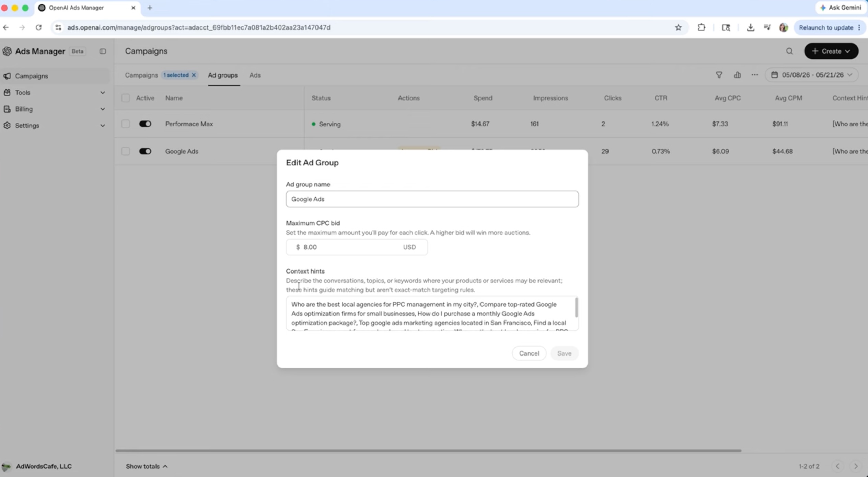This screenshot has height=477, width=868.
Task: Sort by the Clicks column header
Action: pos(613,98)
